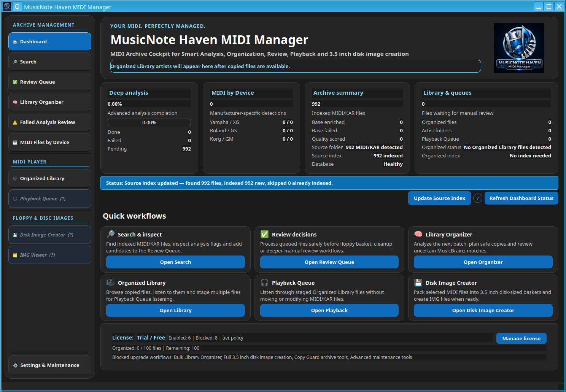
Task: Click the MusicNote Haven logo image
Action: tap(519, 48)
